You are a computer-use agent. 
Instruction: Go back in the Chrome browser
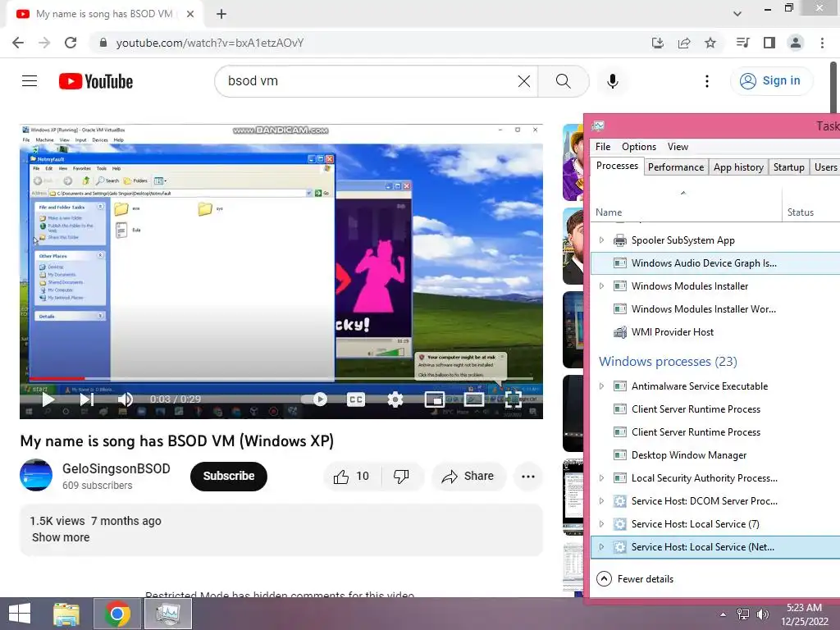pyautogui.click(x=18, y=43)
